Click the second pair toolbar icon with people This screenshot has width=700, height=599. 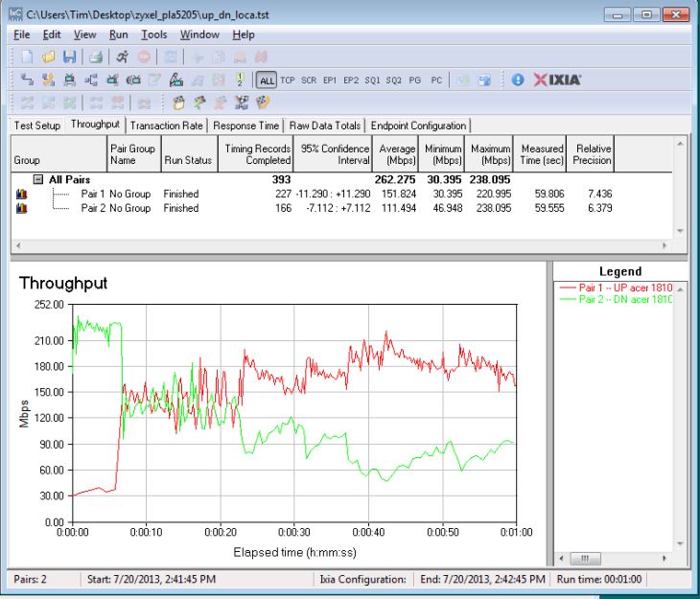coord(48,80)
